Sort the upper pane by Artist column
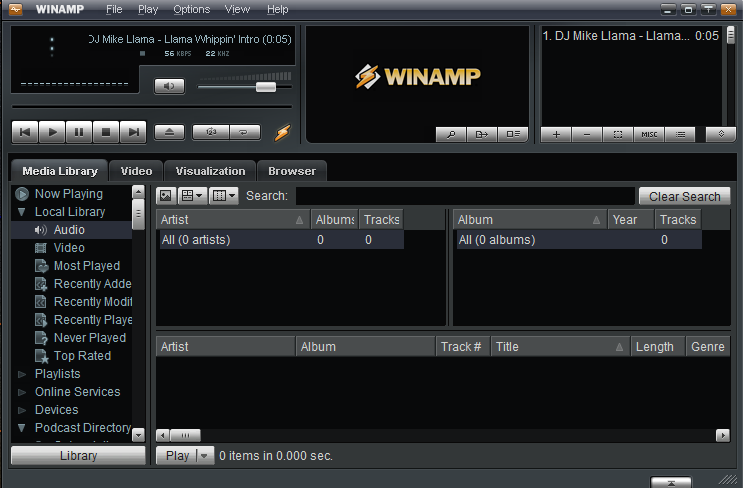 (x=233, y=220)
